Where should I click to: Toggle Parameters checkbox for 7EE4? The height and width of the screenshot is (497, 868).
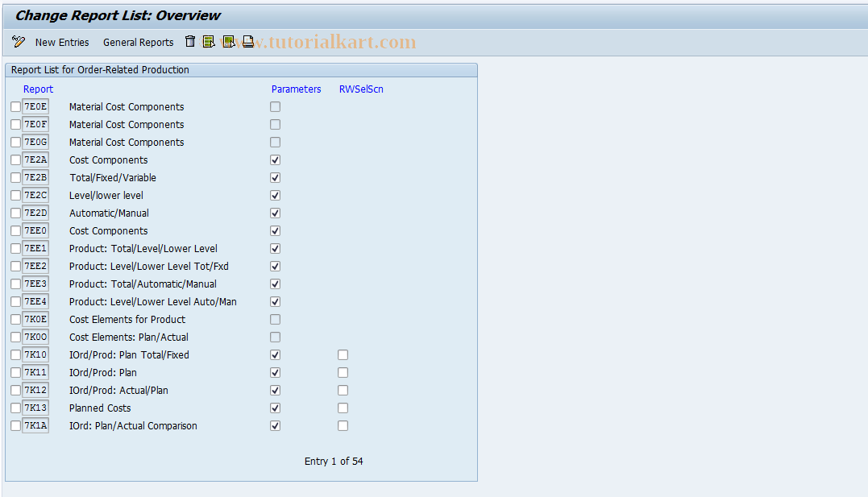click(x=275, y=301)
